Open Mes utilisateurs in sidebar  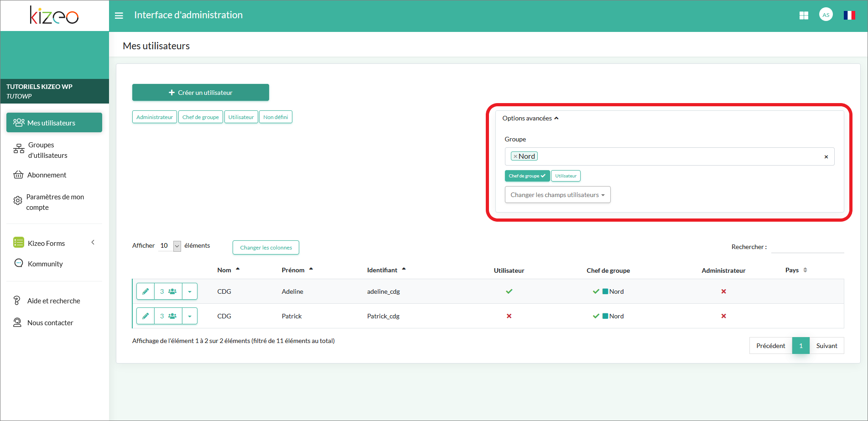(x=54, y=123)
